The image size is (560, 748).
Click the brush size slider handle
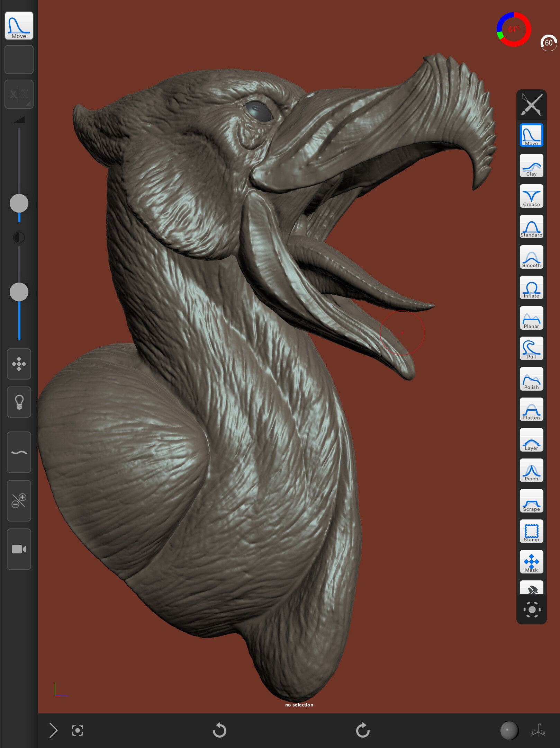pyautogui.click(x=19, y=203)
